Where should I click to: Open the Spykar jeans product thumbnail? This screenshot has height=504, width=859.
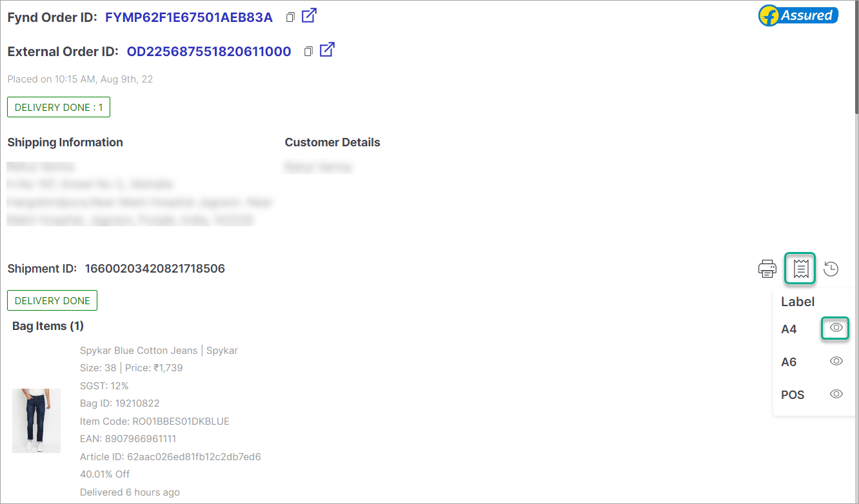tap(36, 421)
